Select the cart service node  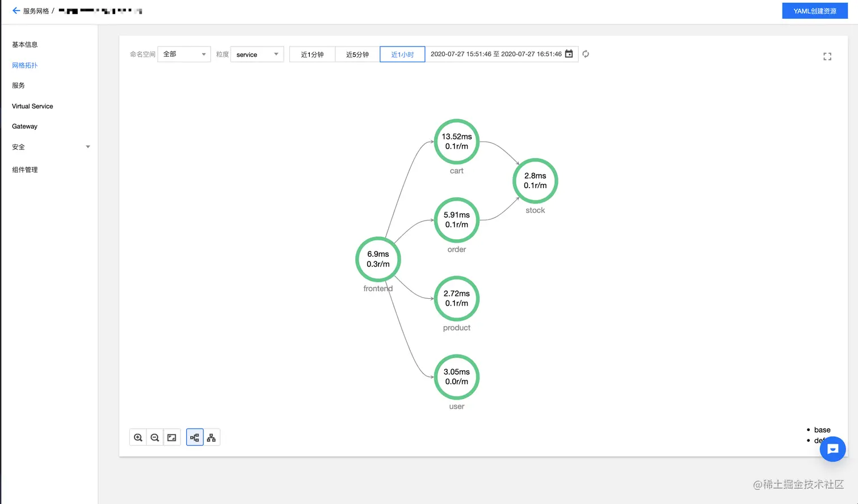(x=457, y=142)
